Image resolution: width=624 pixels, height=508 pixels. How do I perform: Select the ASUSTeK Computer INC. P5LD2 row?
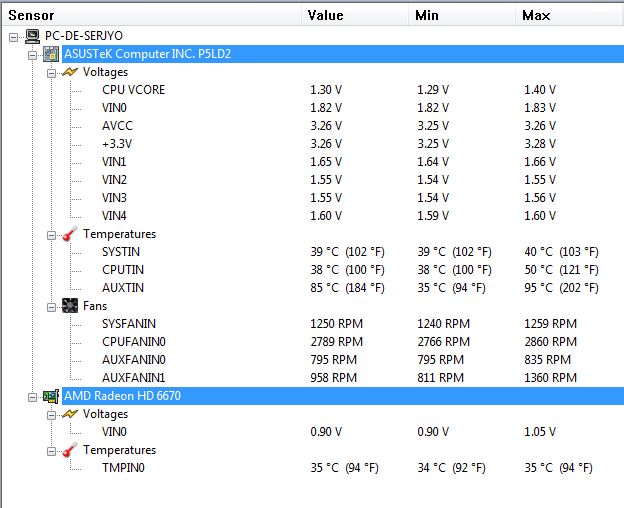click(x=343, y=54)
